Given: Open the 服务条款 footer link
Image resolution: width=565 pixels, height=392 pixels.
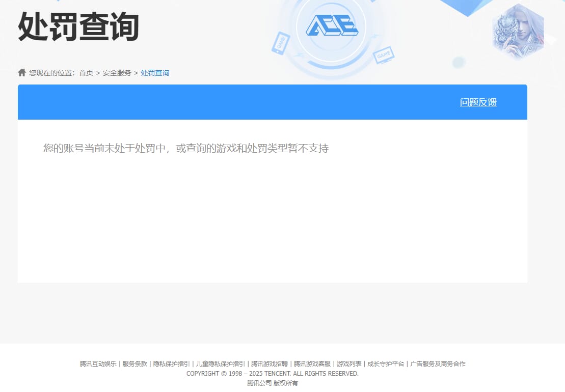Looking at the screenshot, I should click(x=134, y=364).
